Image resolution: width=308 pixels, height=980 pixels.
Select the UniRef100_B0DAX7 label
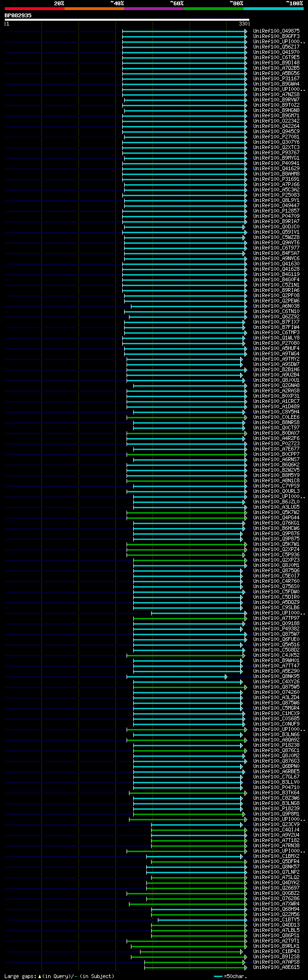(x=276, y=433)
